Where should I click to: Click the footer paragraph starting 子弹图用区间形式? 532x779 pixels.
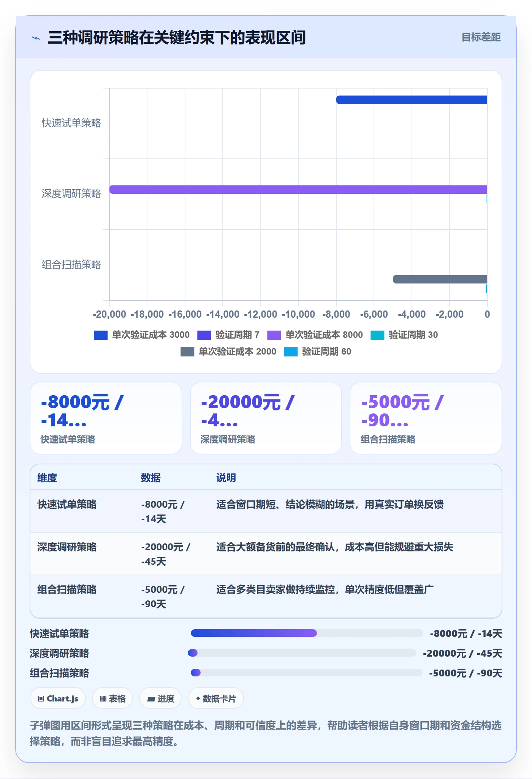coord(266,733)
